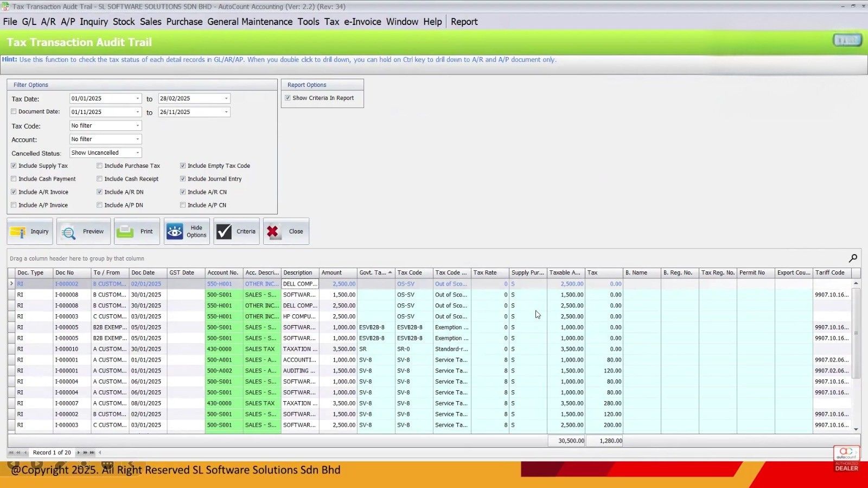Open the Account filter dropdown
The height and width of the screenshot is (488, 868).
[x=138, y=139]
